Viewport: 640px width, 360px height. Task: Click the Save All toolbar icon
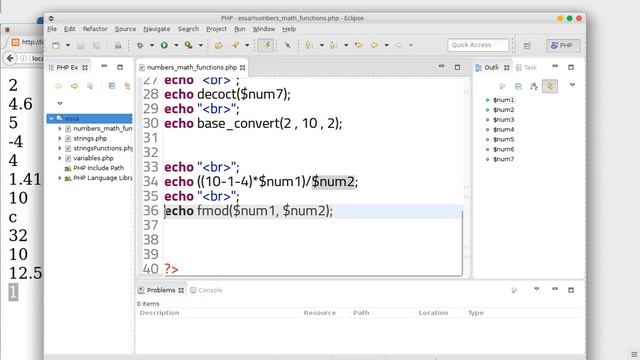tap(96, 45)
